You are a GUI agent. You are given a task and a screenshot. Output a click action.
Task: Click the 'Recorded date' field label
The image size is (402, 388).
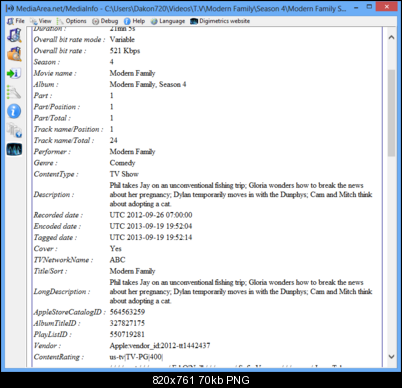(x=58, y=215)
